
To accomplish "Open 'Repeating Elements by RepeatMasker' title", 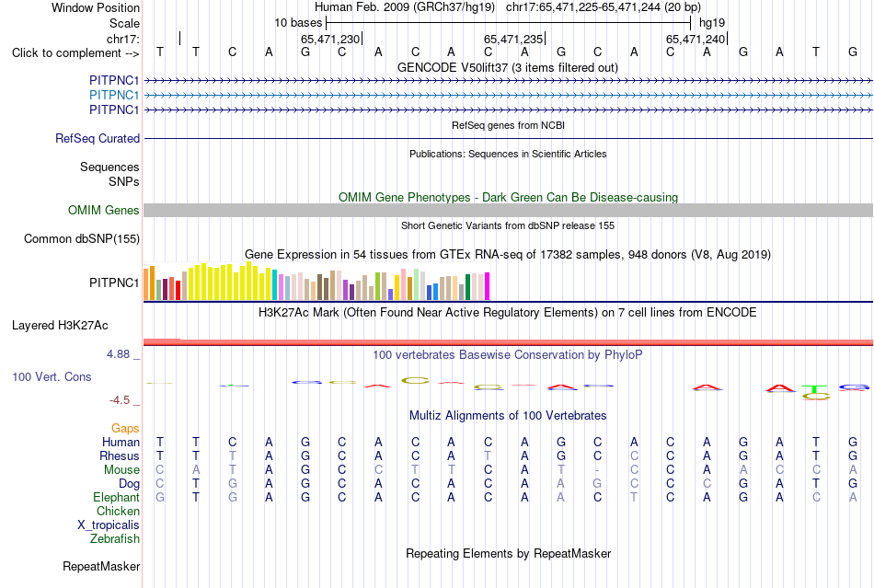I will coord(508,553).
